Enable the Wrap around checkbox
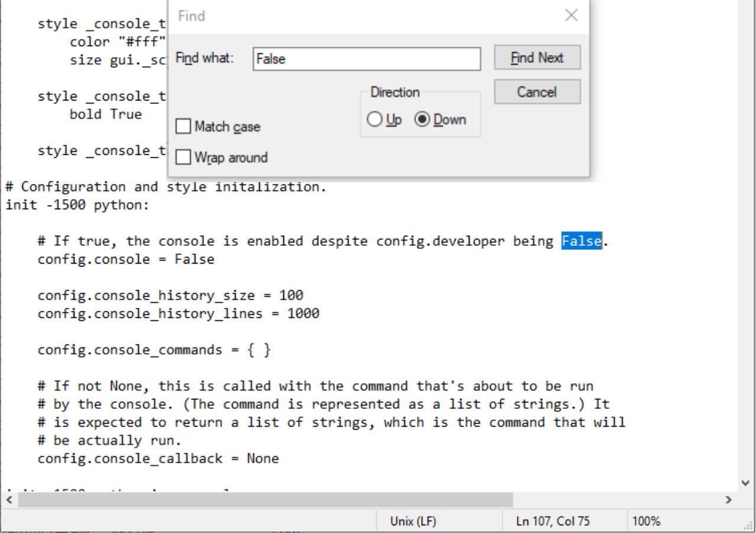 click(x=183, y=157)
